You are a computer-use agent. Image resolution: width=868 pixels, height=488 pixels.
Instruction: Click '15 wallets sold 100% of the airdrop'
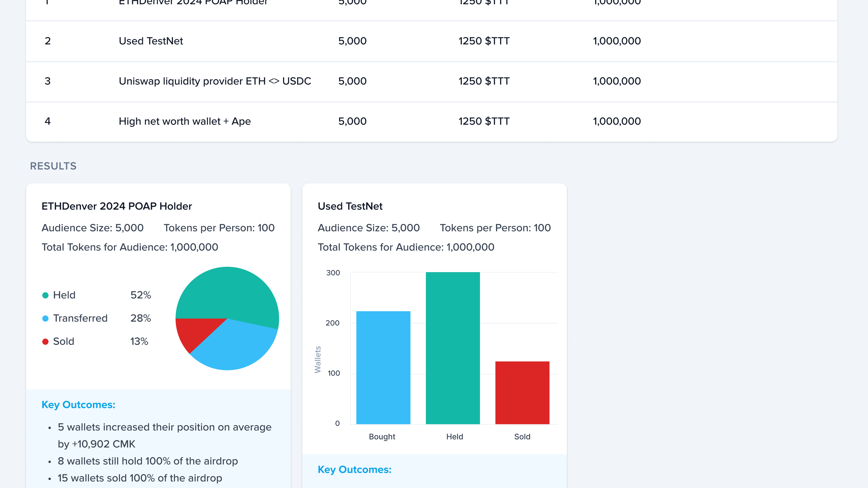[x=140, y=478]
